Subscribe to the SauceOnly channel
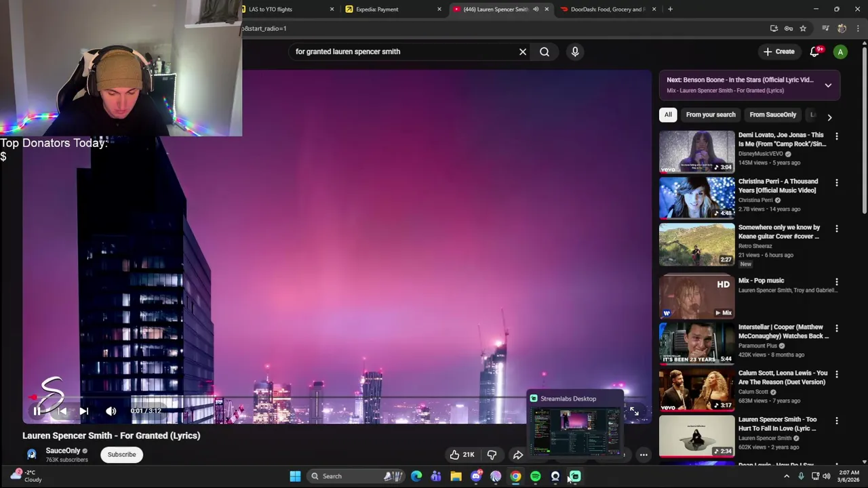Viewport: 868px width, 488px height. (122, 455)
